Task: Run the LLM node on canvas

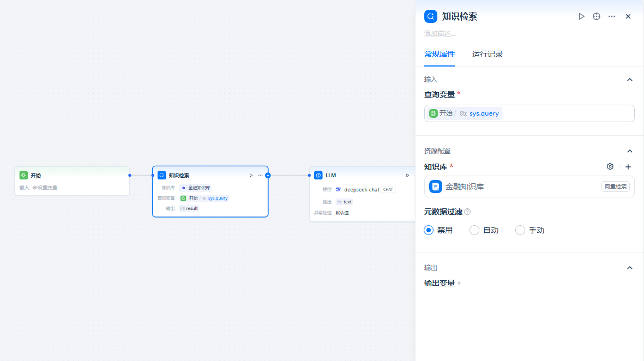Action: (x=407, y=175)
